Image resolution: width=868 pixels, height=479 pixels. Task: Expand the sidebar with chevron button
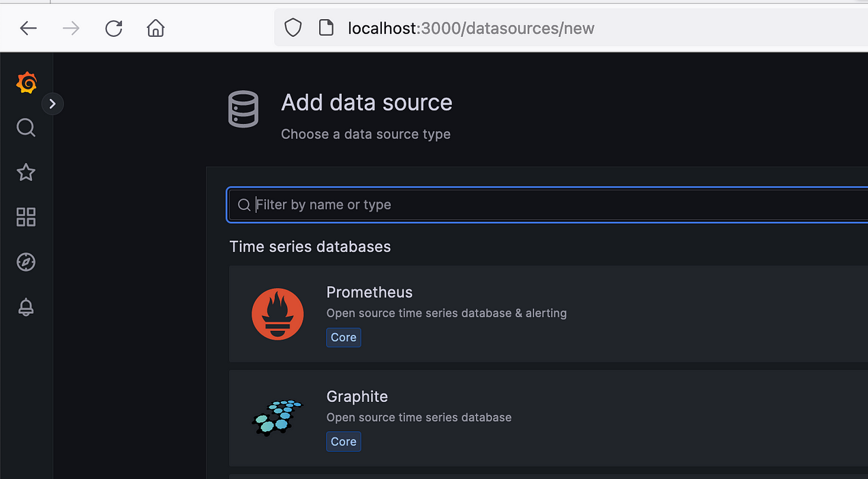click(x=53, y=104)
